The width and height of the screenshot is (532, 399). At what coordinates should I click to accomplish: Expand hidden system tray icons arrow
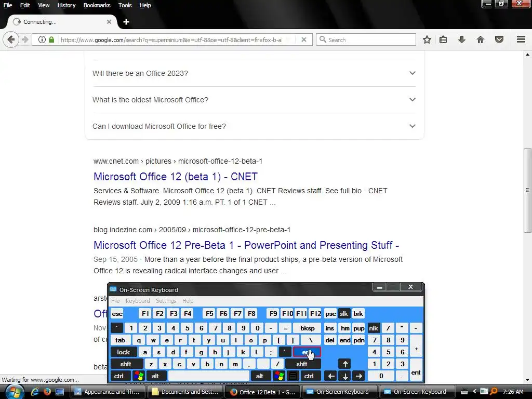[474, 392]
